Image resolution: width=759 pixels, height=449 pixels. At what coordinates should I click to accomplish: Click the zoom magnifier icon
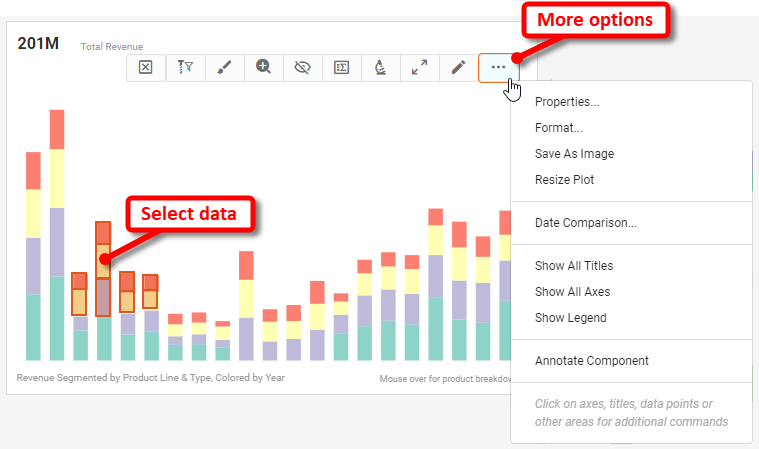tap(263, 67)
